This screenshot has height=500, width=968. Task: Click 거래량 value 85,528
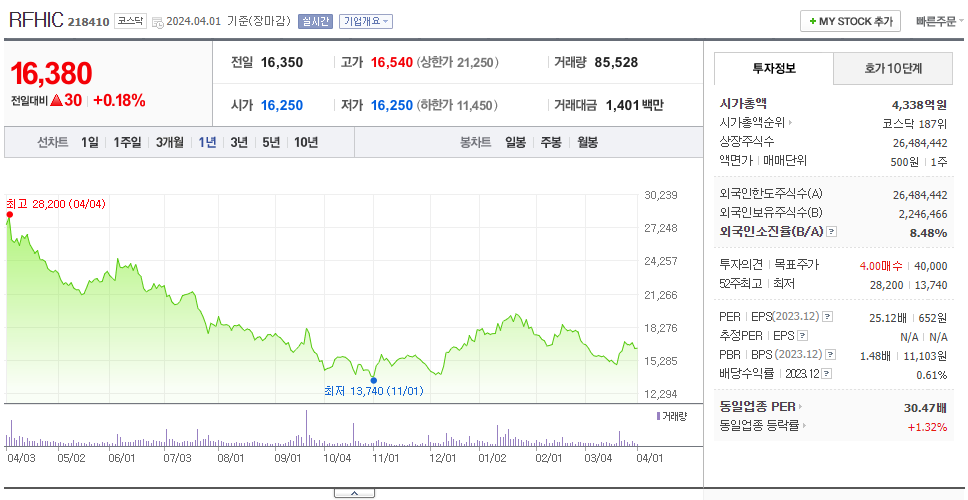coord(616,62)
